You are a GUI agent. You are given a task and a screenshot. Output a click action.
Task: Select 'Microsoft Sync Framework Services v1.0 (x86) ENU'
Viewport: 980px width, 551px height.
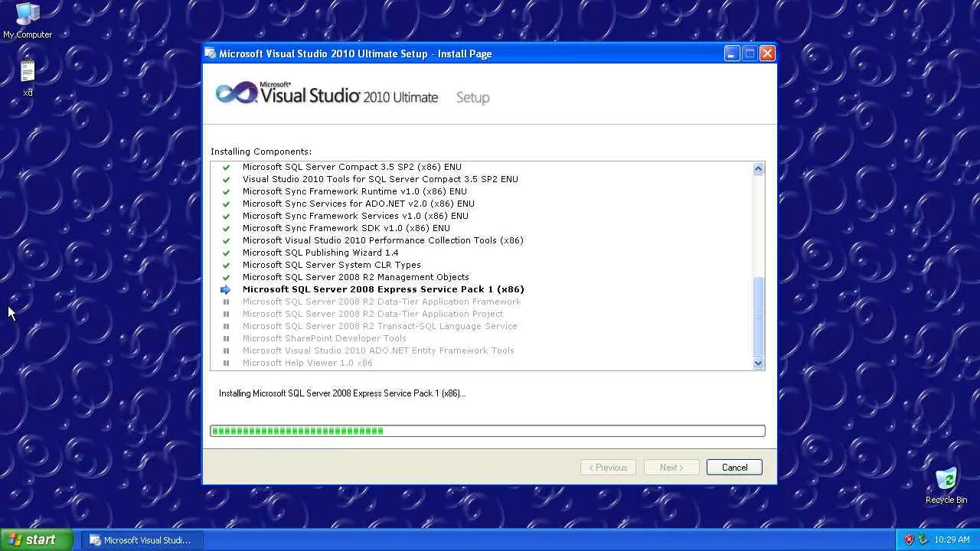355,216
